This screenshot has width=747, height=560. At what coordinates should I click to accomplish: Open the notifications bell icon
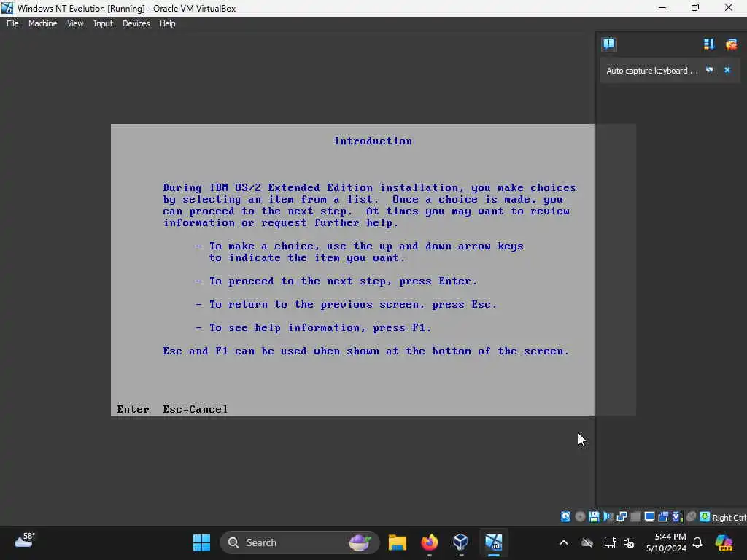point(697,542)
